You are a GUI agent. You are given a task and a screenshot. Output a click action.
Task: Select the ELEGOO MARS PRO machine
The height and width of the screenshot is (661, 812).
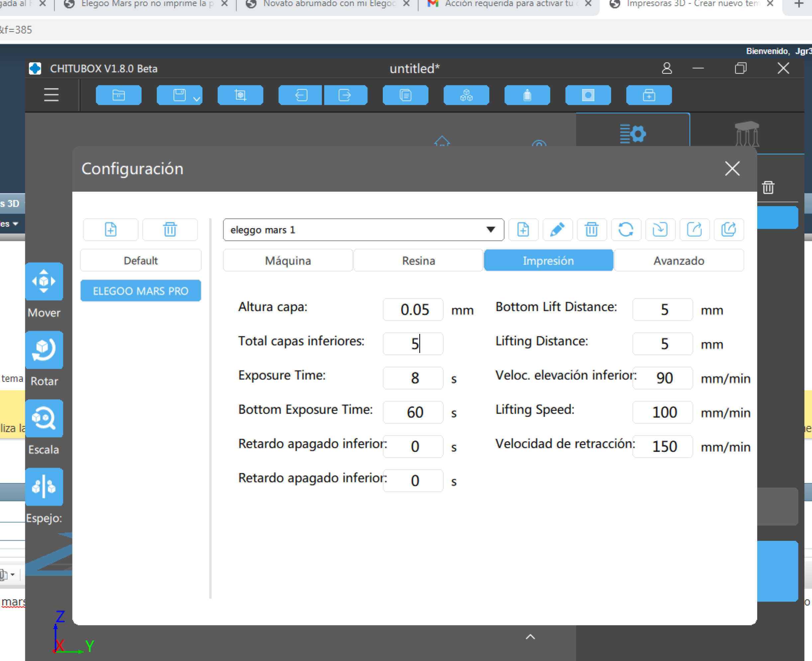pos(141,291)
